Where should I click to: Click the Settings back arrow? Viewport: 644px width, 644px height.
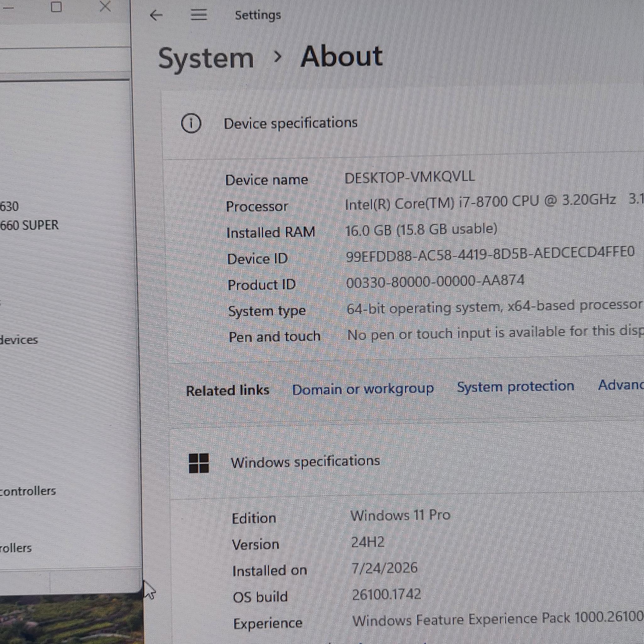[x=156, y=15]
